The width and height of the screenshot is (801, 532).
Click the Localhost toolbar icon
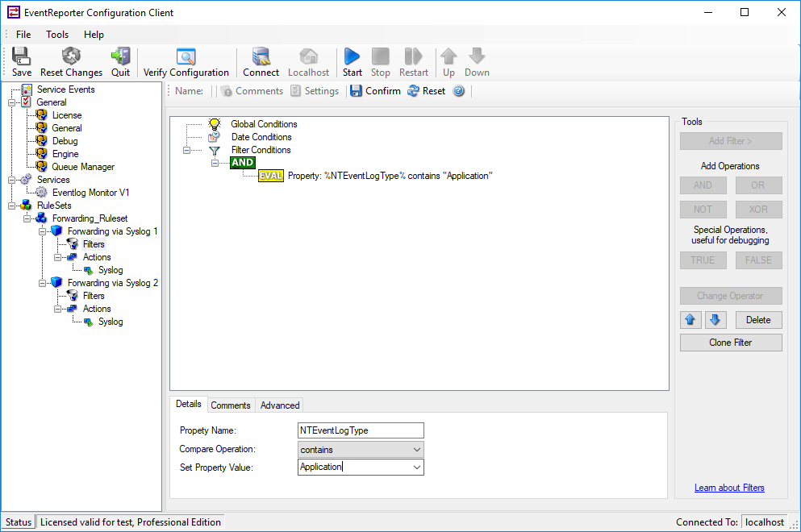[x=308, y=56]
